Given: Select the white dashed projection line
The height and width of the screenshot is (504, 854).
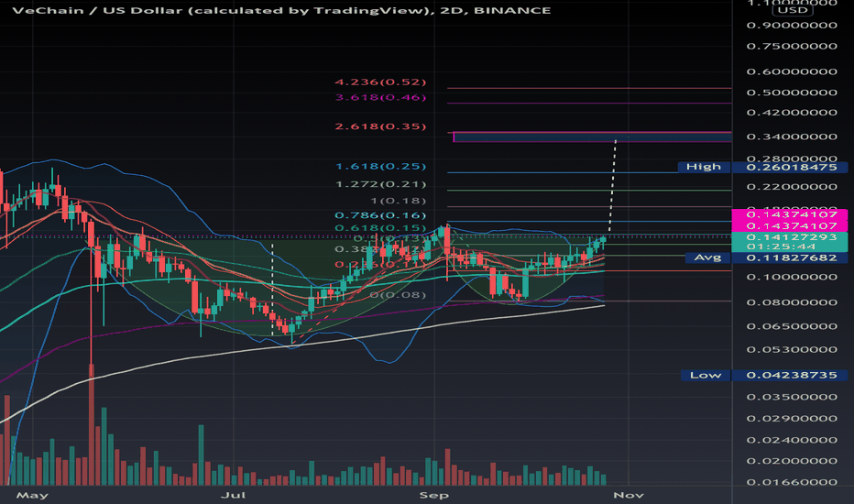Looking at the screenshot, I should click(x=612, y=188).
